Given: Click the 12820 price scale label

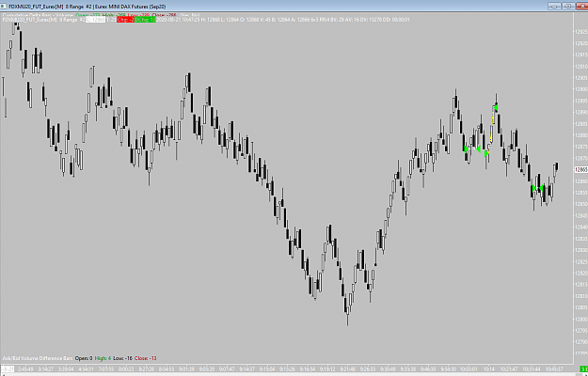Looking at the screenshot, I should point(580,273).
